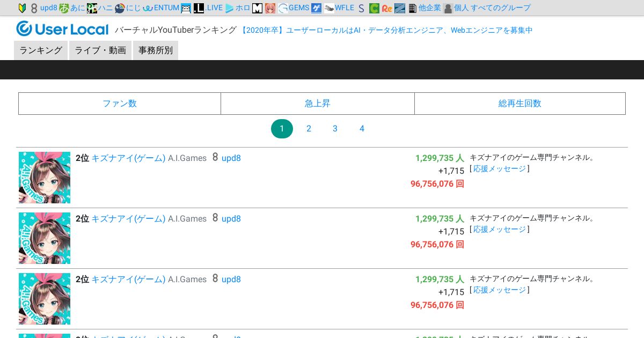This screenshot has width=644, height=338.
Task: Click the blue striped group icon
Action: click(x=400, y=8)
